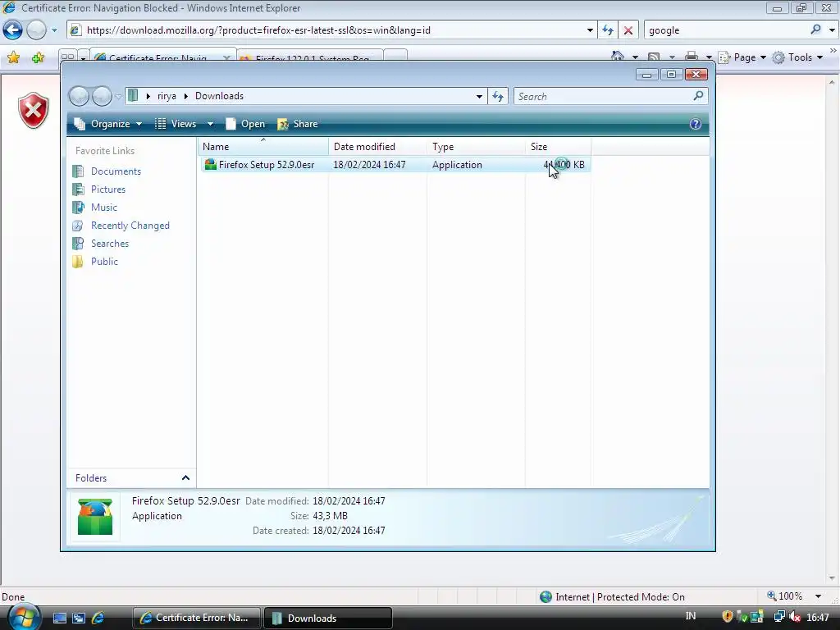Screen dimensions: 840x630
Task: Open Explorer address bar history dropdown
Action: (479, 97)
